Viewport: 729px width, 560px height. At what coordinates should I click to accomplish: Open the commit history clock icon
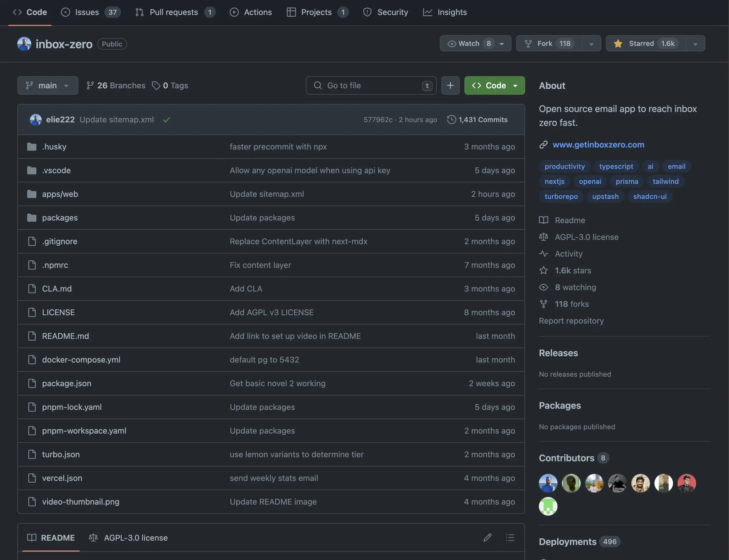pos(451,120)
